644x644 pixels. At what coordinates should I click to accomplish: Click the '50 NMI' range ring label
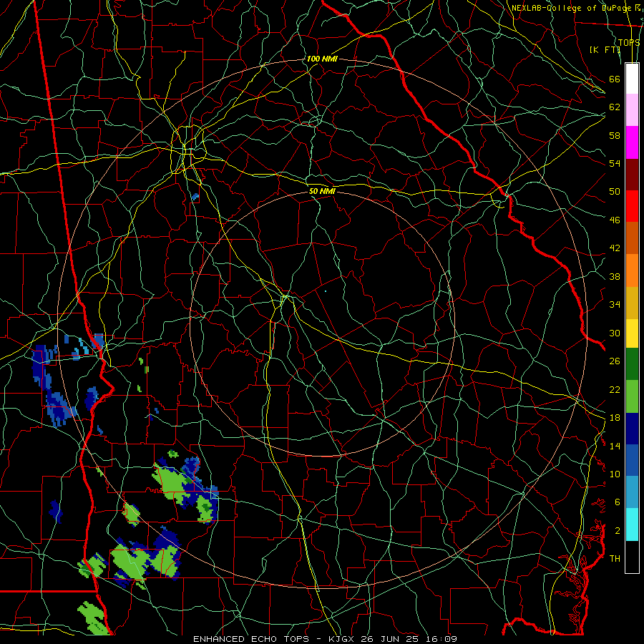tap(322, 191)
